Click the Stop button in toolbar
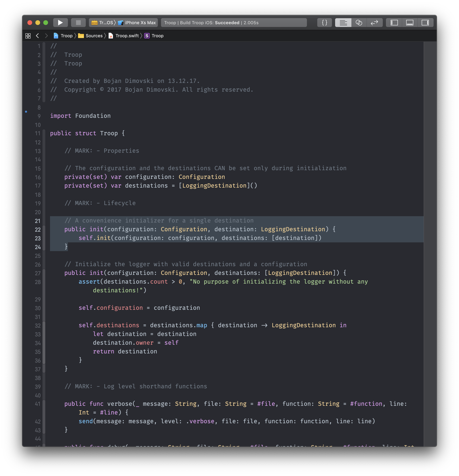This screenshot has height=476, width=459. (78, 23)
